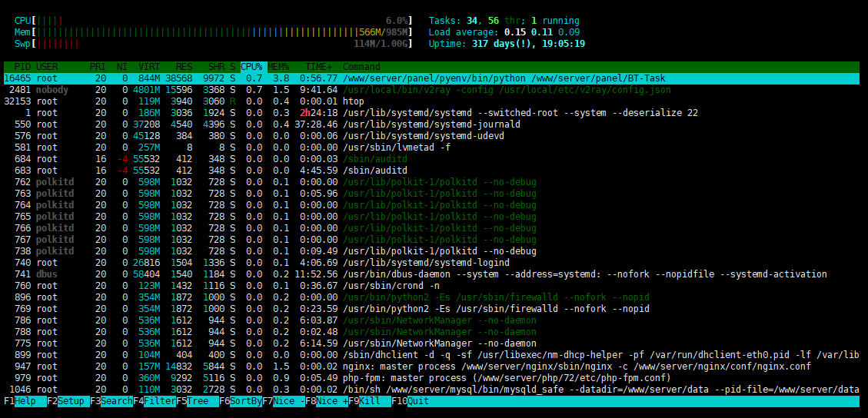This screenshot has width=868, height=418.
Task: Click the Uptime 317 days line
Action: point(507,44)
